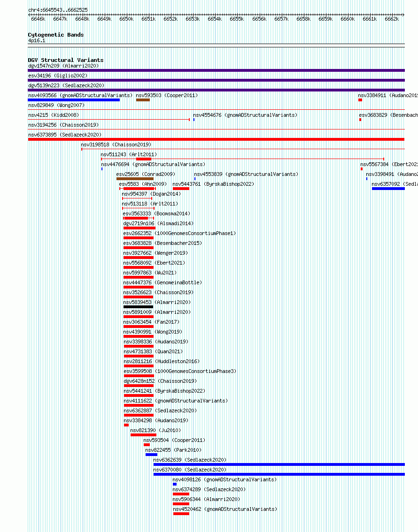This screenshot has width=418, height=532.
Task: Open nsv6373895 (Sedlazeck2020) label
Action: click(65, 135)
